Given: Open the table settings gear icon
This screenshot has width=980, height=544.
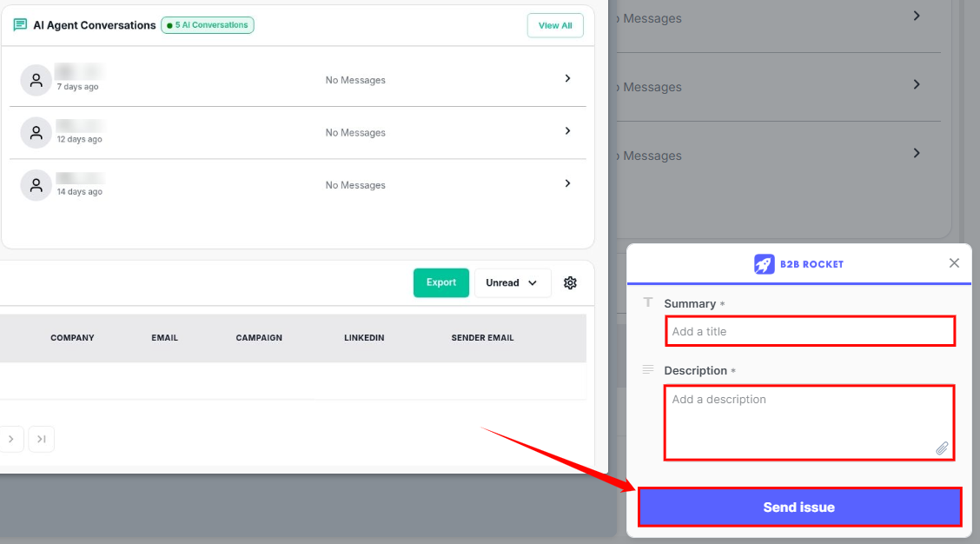Looking at the screenshot, I should (570, 282).
